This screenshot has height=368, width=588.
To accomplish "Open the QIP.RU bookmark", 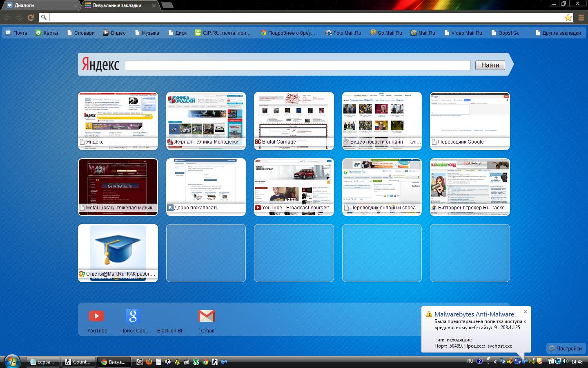I will pyautogui.click(x=223, y=33).
